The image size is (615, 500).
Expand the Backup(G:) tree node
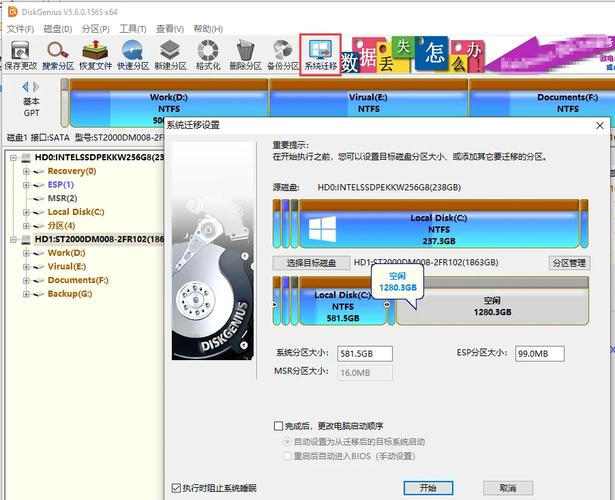tap(26, 294)
